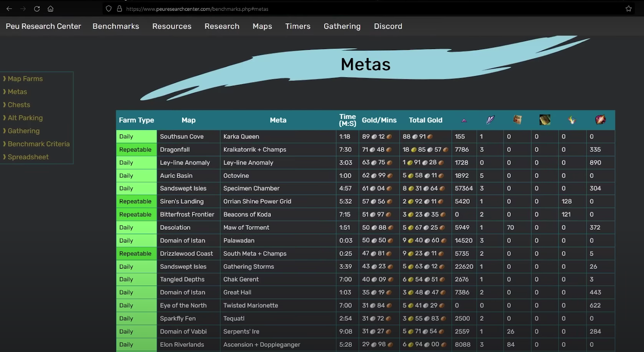Open the Maps menu item
This screenshot has height=352, width=644.
(262, 26)
